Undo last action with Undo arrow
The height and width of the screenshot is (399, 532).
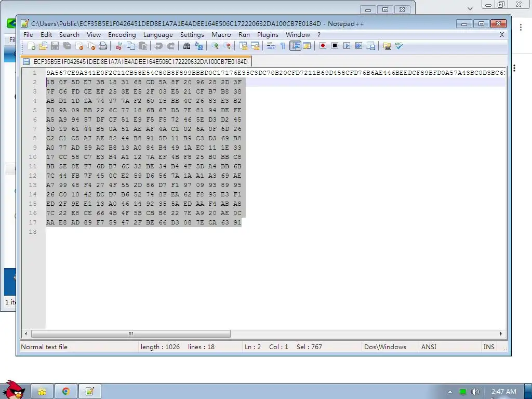(x=158, y=46)
